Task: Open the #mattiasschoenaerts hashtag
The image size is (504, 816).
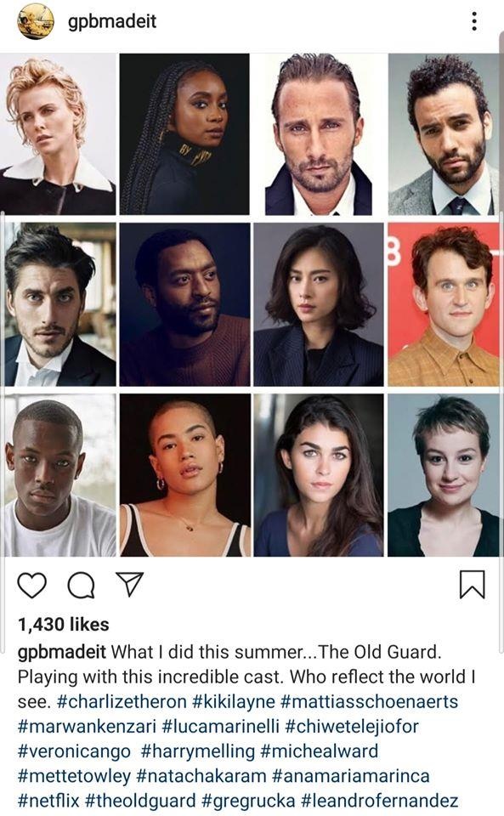Action: coord(369,701)
